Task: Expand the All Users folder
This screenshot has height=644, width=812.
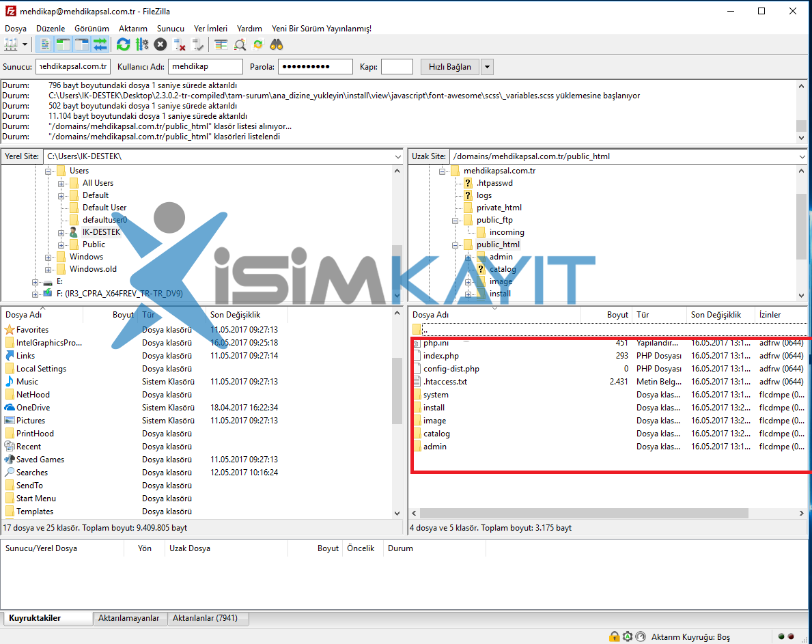Action: point(61,184)
